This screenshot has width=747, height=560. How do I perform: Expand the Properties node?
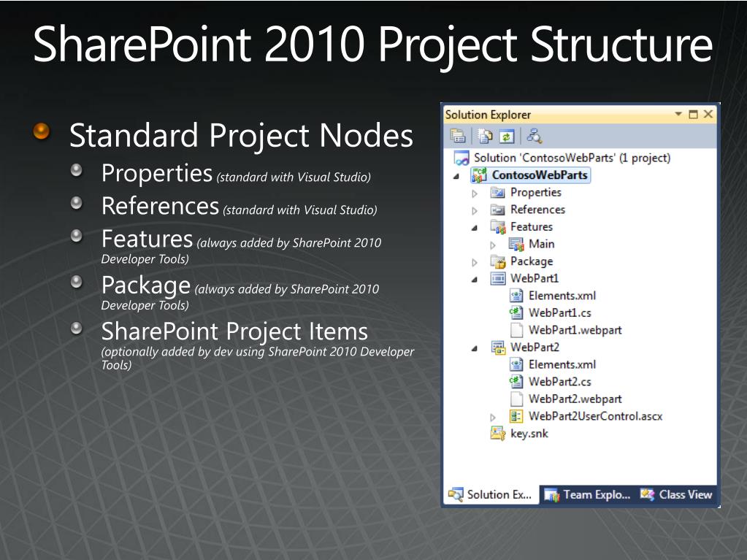(475, 193)
